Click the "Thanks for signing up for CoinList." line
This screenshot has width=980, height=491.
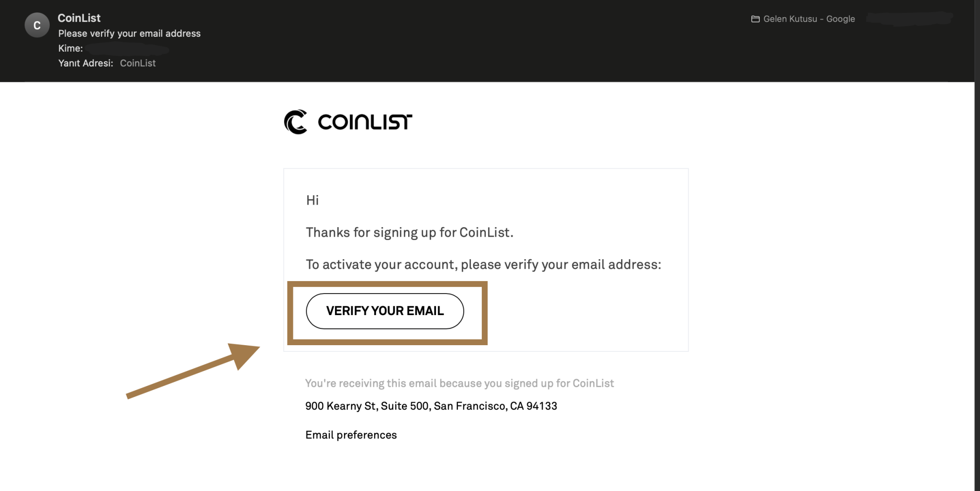(409, 232)
